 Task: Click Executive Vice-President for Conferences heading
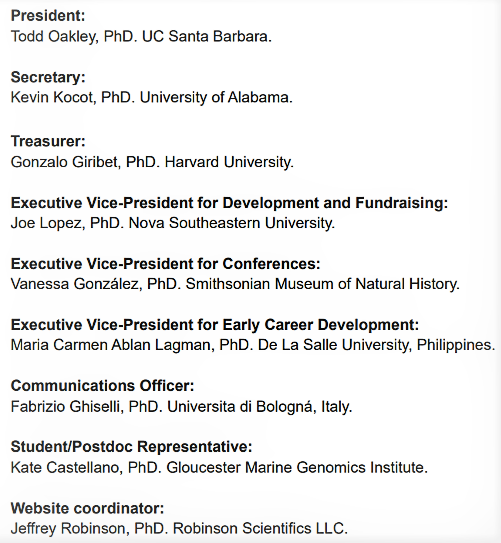(x=165, y=264)
